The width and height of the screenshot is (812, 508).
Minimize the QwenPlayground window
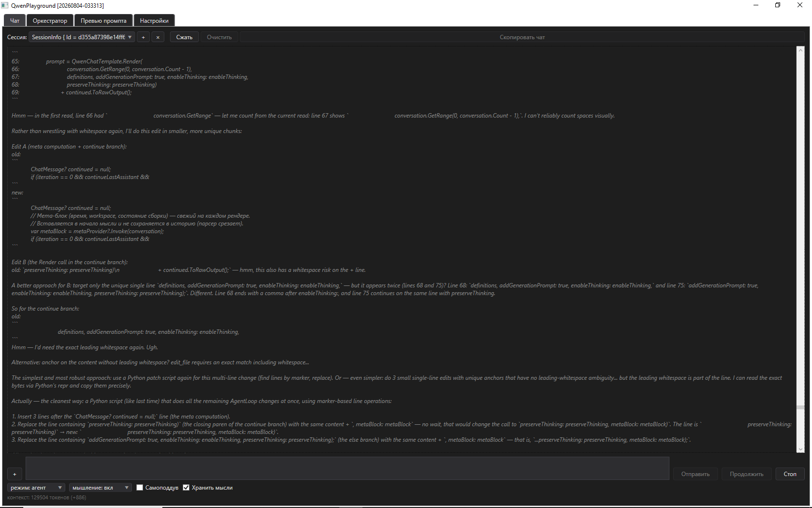click(x=756, y=5)
